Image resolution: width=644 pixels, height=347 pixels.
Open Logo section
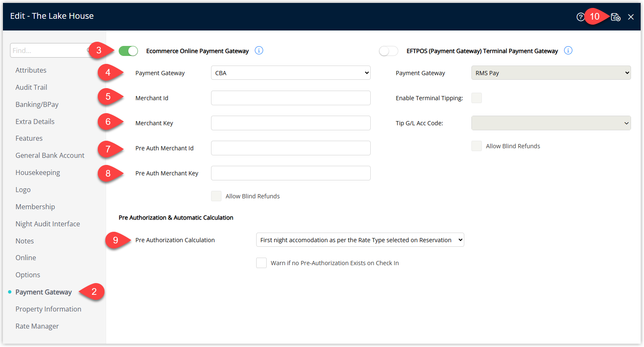tap(23, 190)
